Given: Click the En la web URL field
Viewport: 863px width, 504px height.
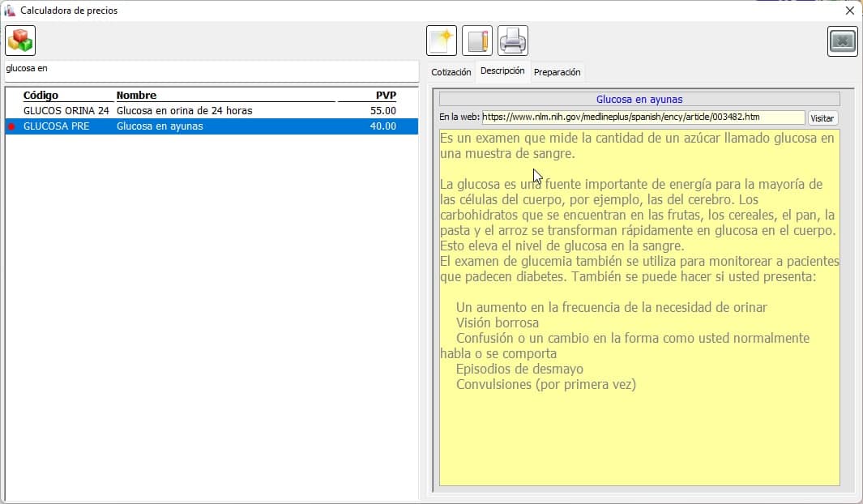Looking at the screenshot, I should click(x=643, y=117).
